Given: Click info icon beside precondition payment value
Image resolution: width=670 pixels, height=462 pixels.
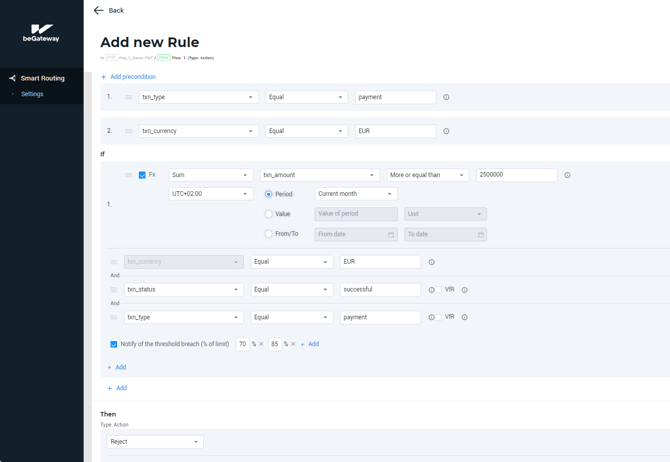Looking at the screenshot, I should coord(446,97).
